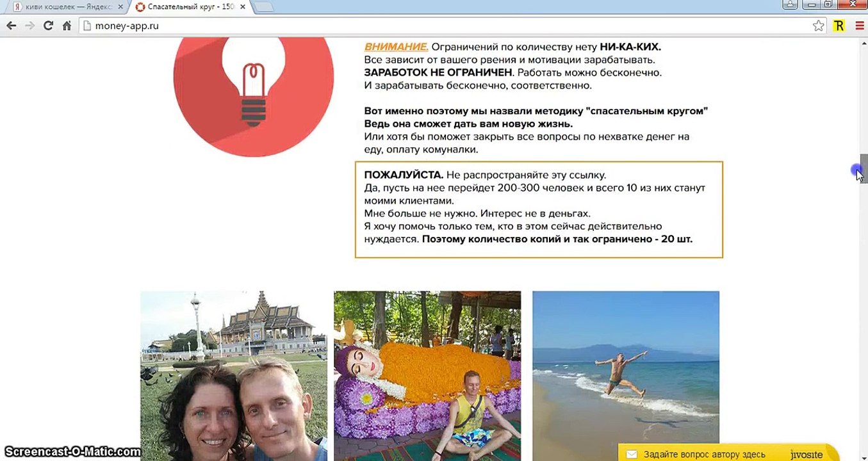
Task: Minimize the browser window
Action: click(812, 4)
